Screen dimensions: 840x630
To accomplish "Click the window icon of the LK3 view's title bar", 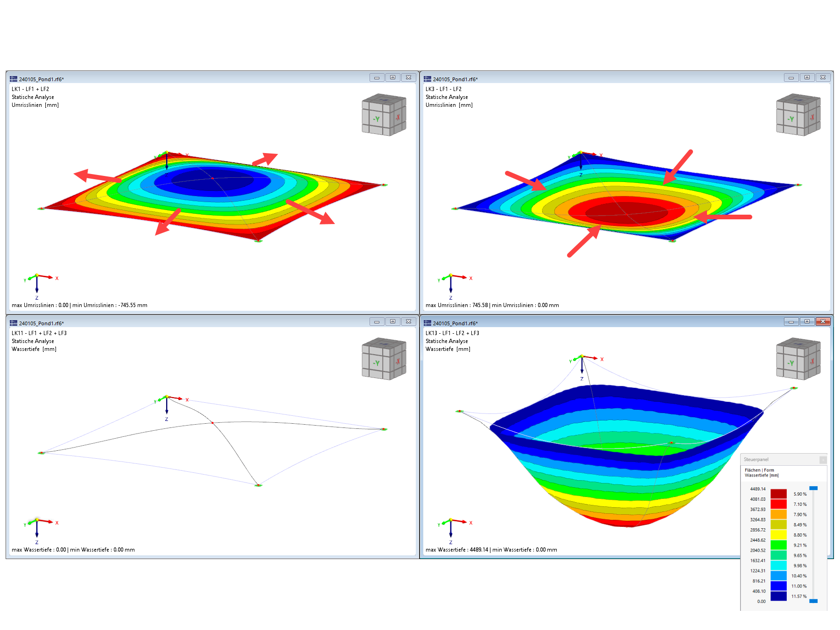I will 427,79.
